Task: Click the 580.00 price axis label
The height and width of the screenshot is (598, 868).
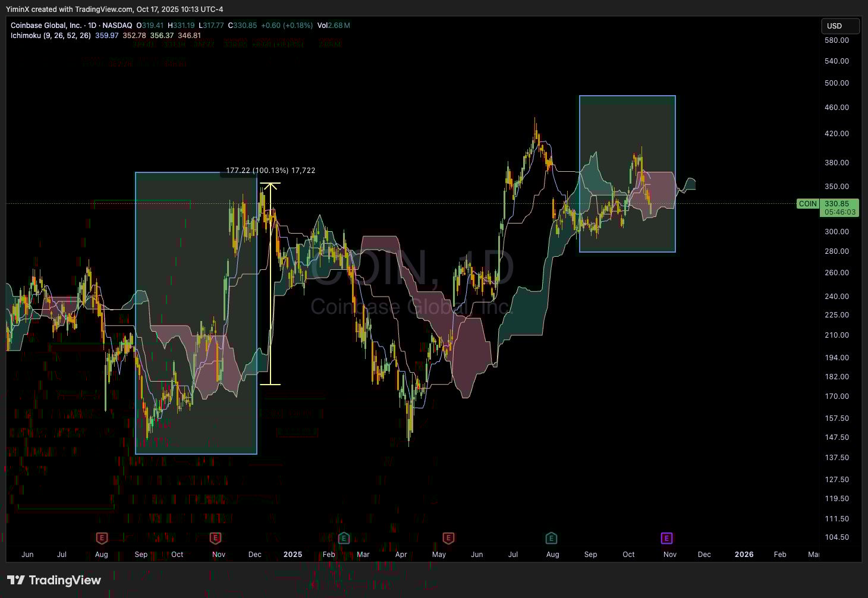Action: (x=836, y=40)
